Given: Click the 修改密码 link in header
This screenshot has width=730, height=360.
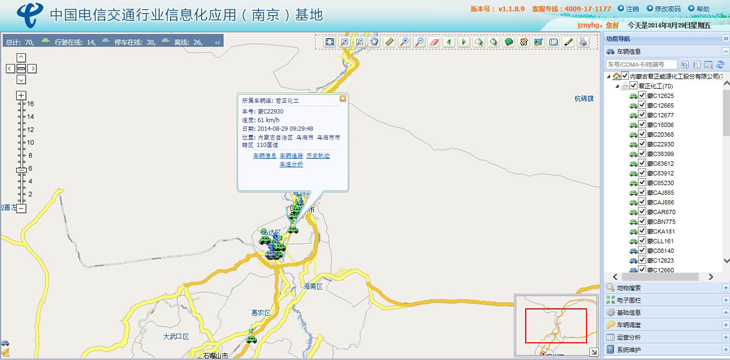Looking at the screenshot, I should point(667,9).
